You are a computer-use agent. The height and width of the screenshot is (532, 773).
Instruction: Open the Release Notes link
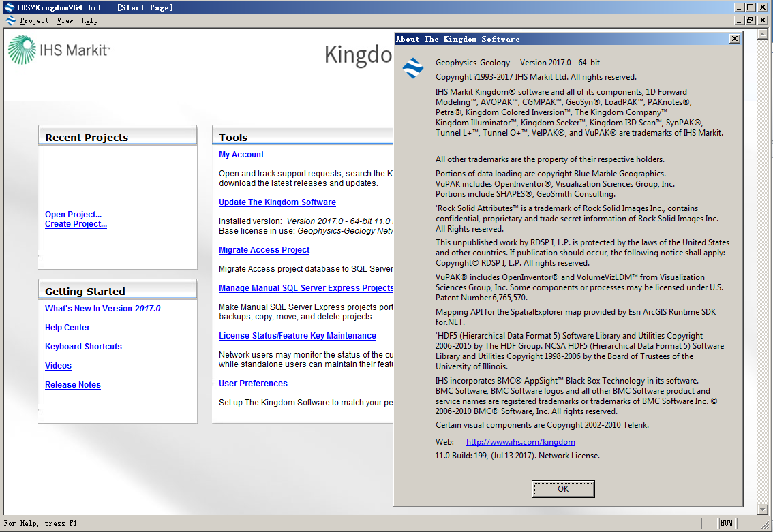point(73,385)
